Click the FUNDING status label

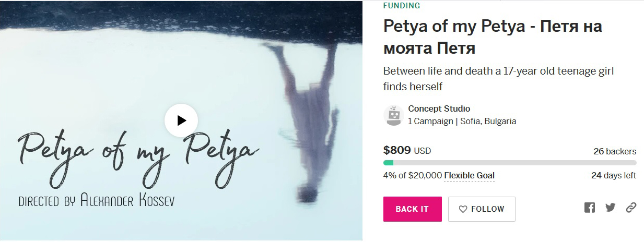(401, 6)
